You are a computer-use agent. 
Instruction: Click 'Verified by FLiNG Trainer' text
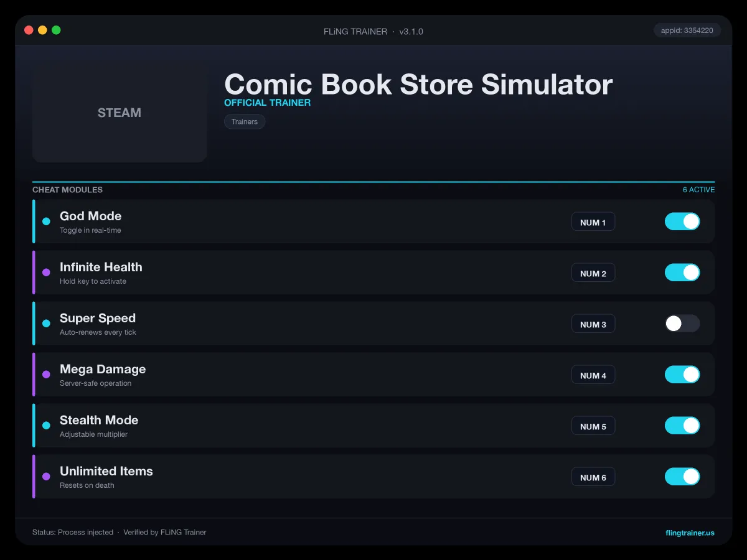click(x=165, y=533)
